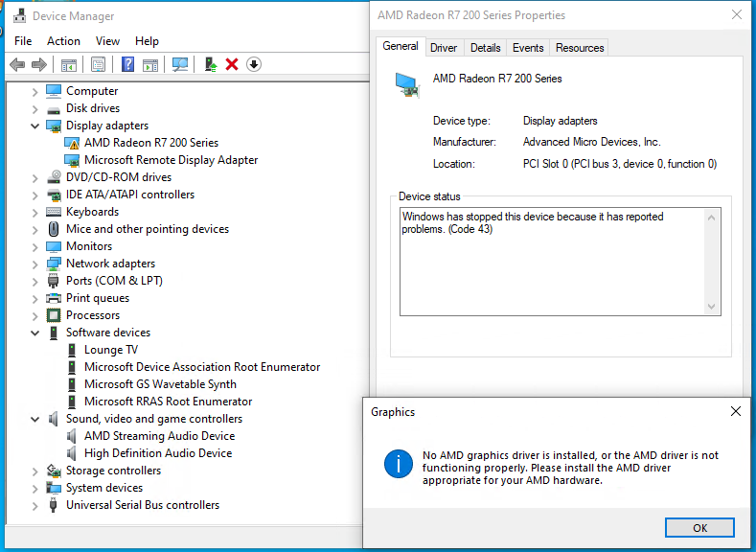Viewport: 756px width, 552px height.
Task: Click the Print queues printer icon
Action: (54, 298)
